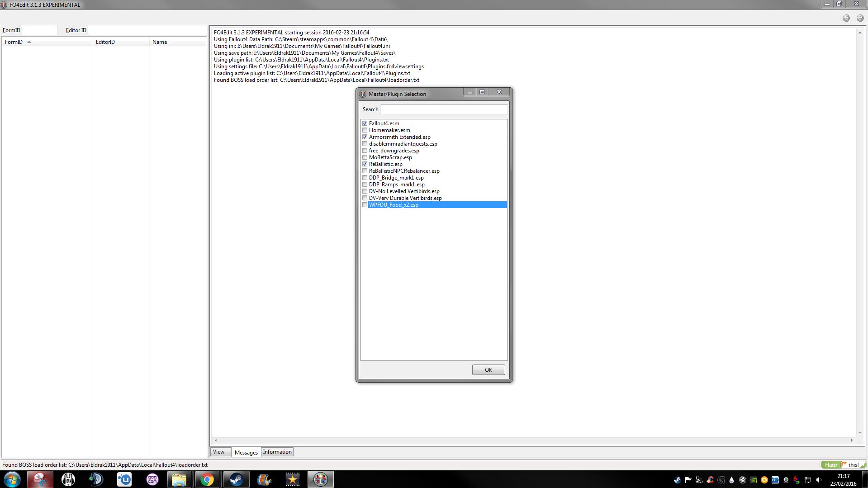Click the Flattr button
Viewport: 868px width, 488px height.
pyautogui.click(x=831, y=465)
